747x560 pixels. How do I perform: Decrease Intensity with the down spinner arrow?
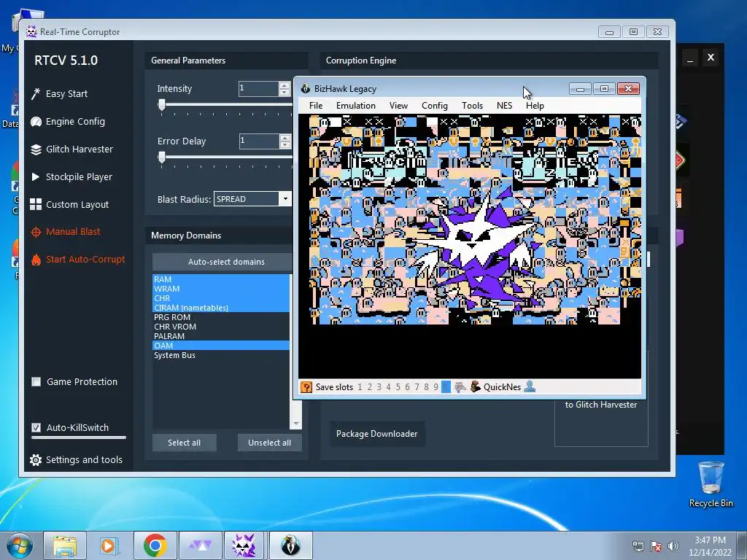285,93
